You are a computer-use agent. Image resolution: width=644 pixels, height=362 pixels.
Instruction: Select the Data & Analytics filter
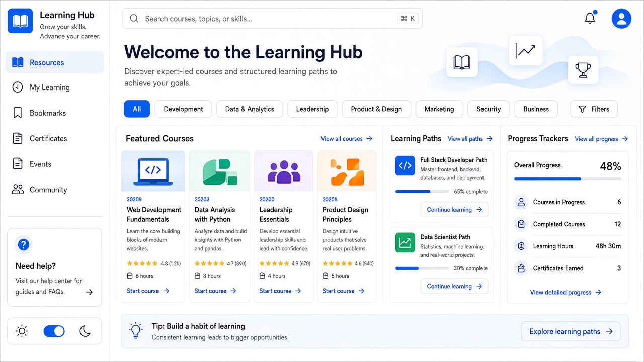250,109
